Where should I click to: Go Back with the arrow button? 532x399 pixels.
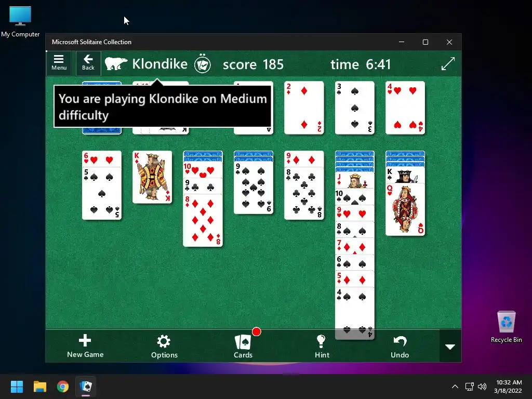pyautogui.click(x=88, y=63)
